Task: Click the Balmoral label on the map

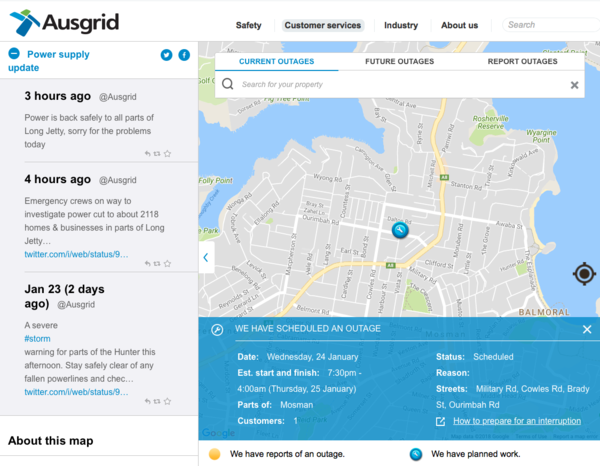Action: pos(544,312)
